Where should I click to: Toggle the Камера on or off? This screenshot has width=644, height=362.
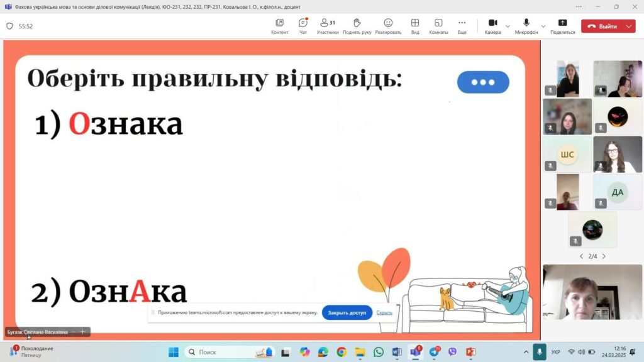492,26
